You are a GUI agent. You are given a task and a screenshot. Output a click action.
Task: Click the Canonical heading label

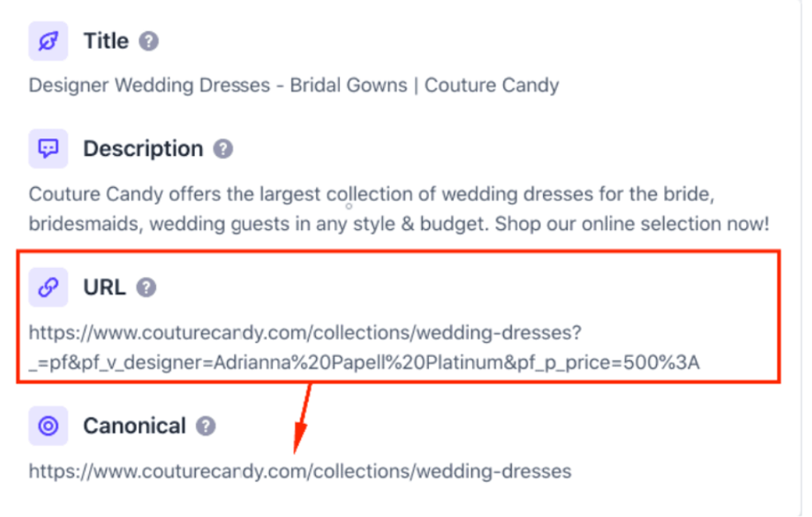135,426
